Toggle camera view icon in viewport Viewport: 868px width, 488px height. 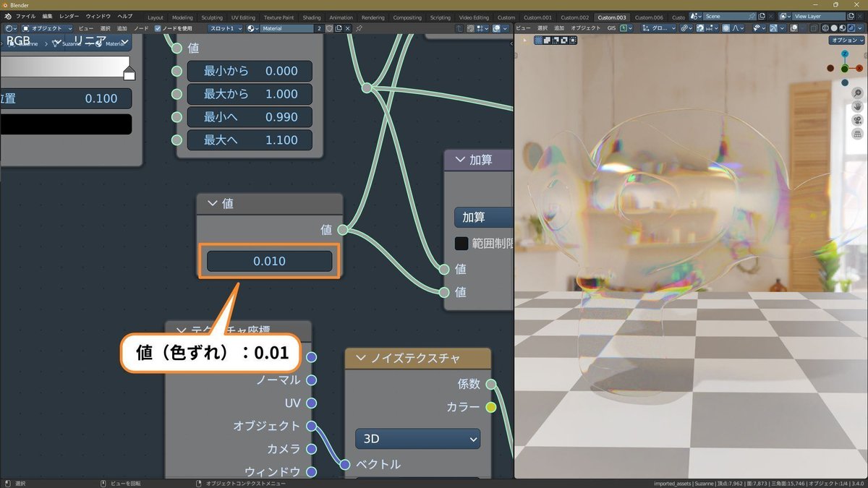coord(857,120)
